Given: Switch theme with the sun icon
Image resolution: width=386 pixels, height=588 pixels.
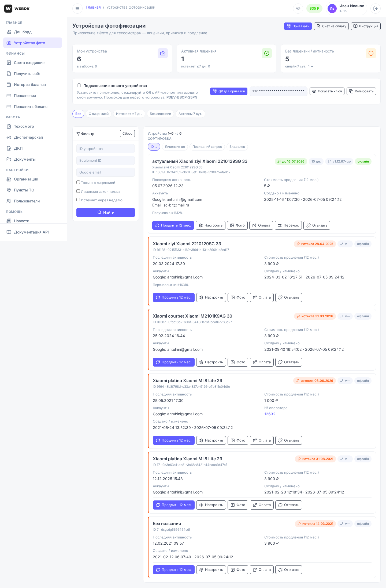Looking at the screenshot, I should click(x=298, y=9).
